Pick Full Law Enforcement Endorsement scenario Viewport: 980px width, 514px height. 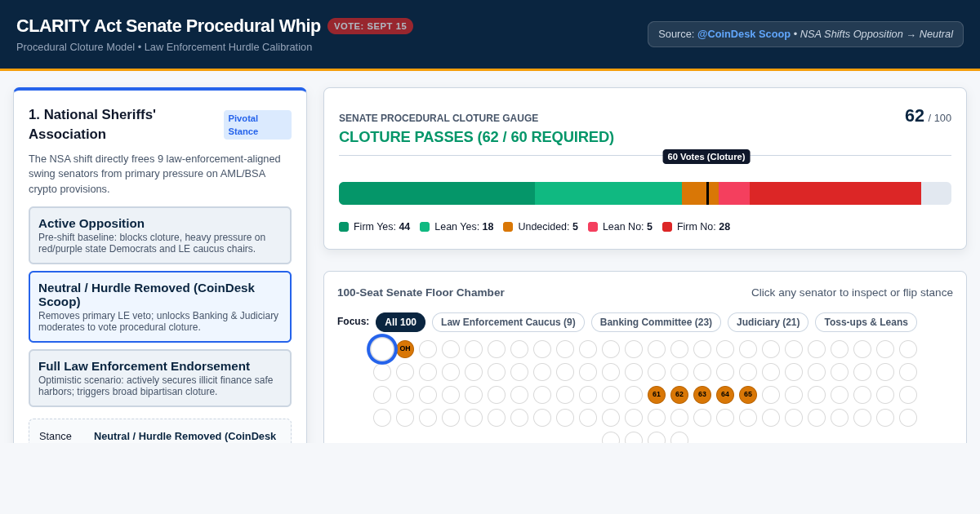pos(160,378)
